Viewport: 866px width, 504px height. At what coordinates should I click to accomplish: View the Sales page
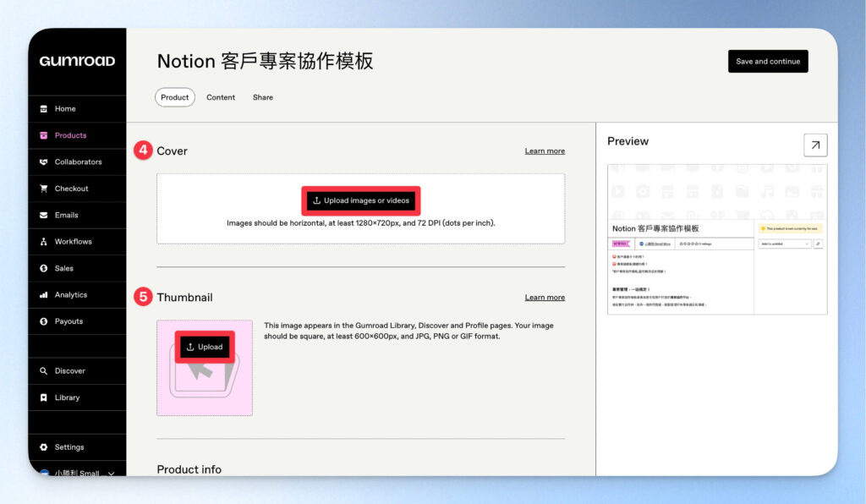pos(77,268)
